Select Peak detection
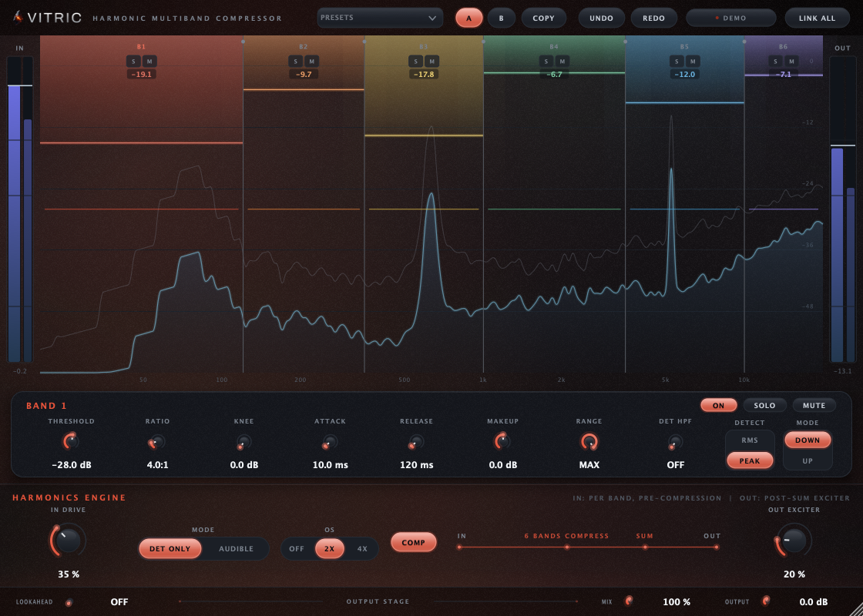Screen dimensions: 863x616 [x=750, y=461]
